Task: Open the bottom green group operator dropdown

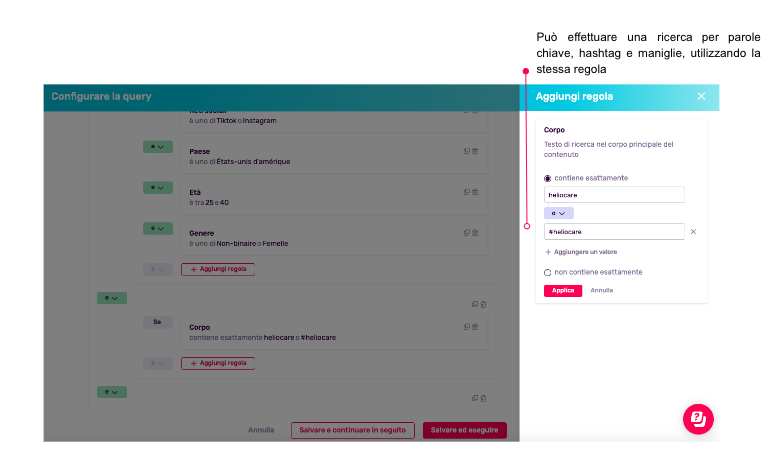Action: 112,392
